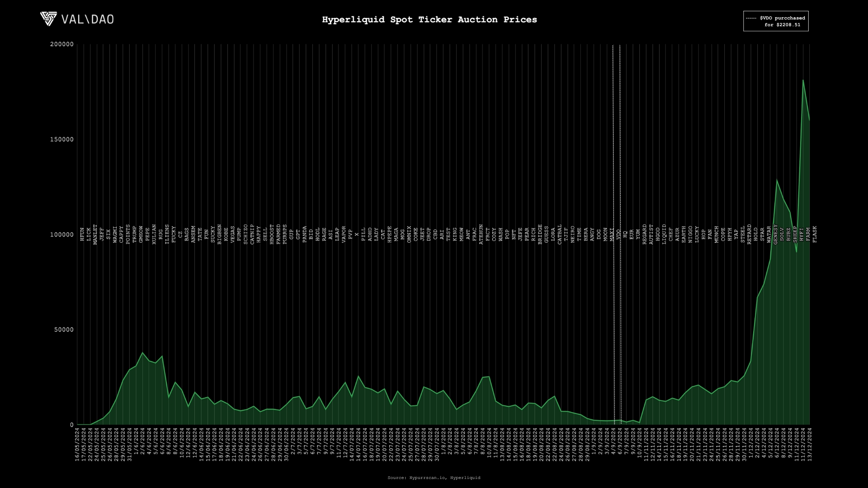This screenshot has width=868, height=488.
Task: Click the EARTH ticker label
Action: [x=684, y=235]
